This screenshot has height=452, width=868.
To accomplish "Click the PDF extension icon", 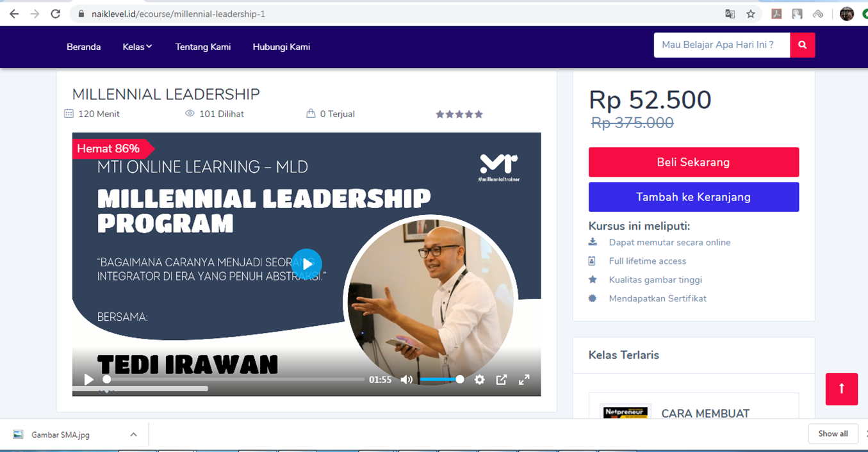I will click(x=776, y=13).
